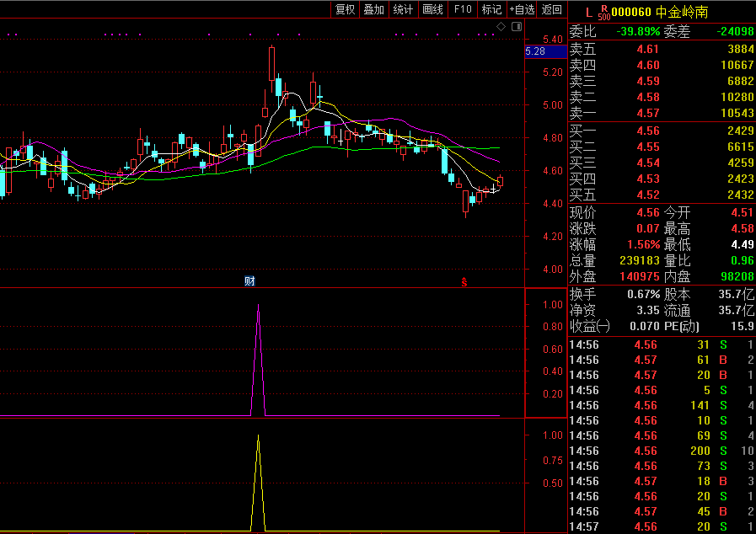Image resolution: width=756 pixels, height=534 pixels.
Task: Toggle the side panel layout icon
Action: (517, 27)
